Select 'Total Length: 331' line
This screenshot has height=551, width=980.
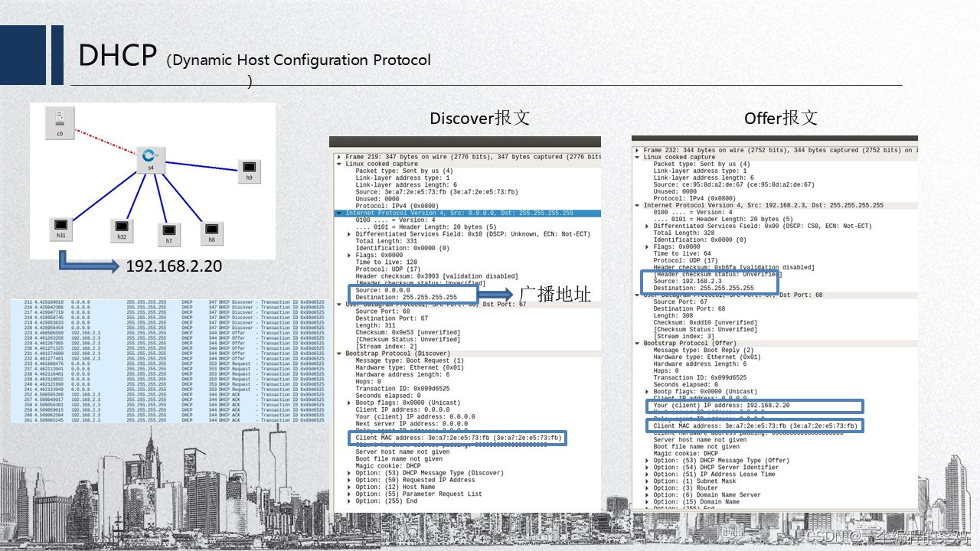[x=386, y=241]
